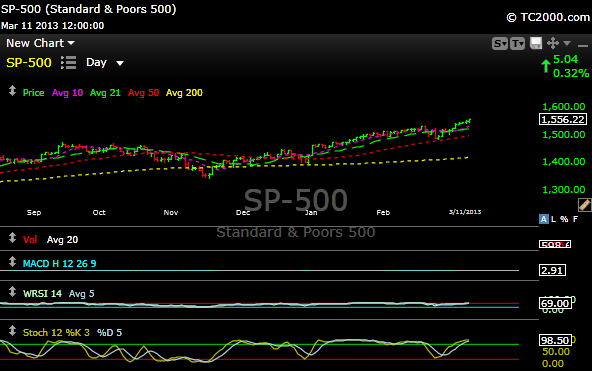Image resolution: width=592 pixels, height=371 pixels.
Task: Click the MACD pane resize arrow handle
Action: (12, 262)
